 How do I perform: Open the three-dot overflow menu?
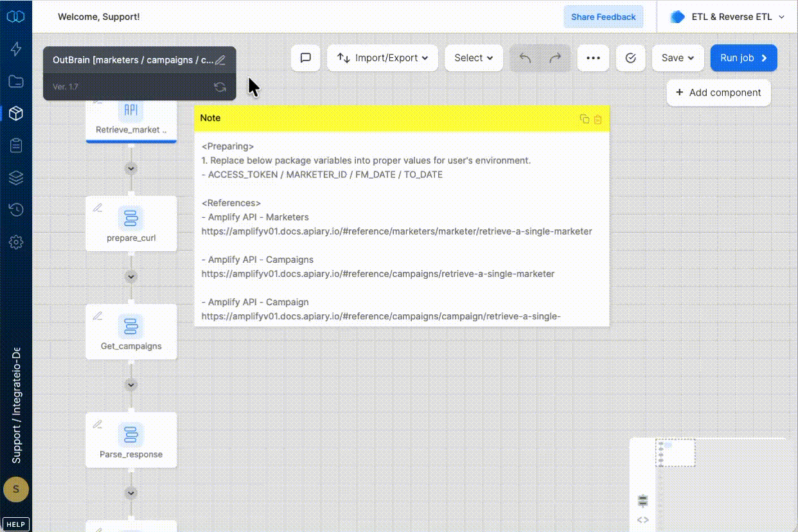pos(593,58)
